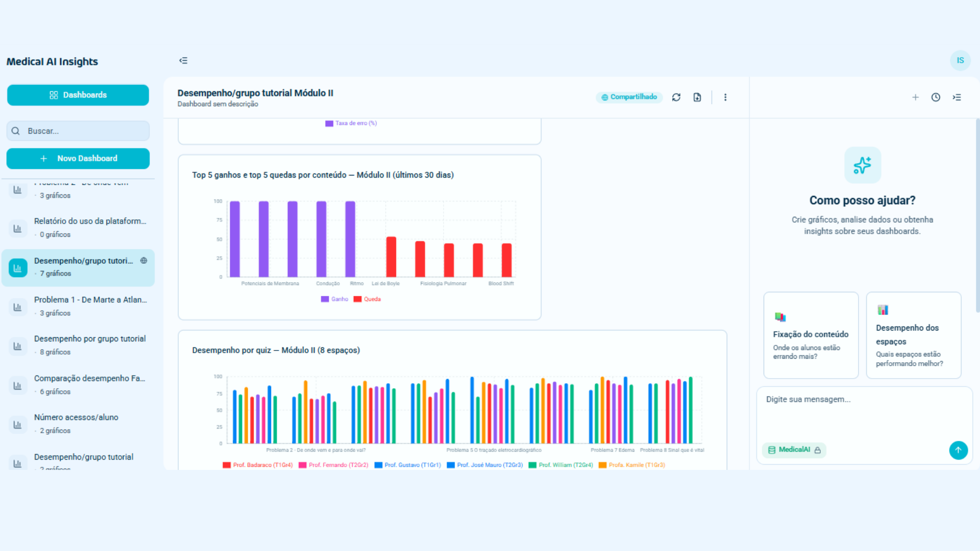Refresh the dashboard with the reload icon

(676, 97)
